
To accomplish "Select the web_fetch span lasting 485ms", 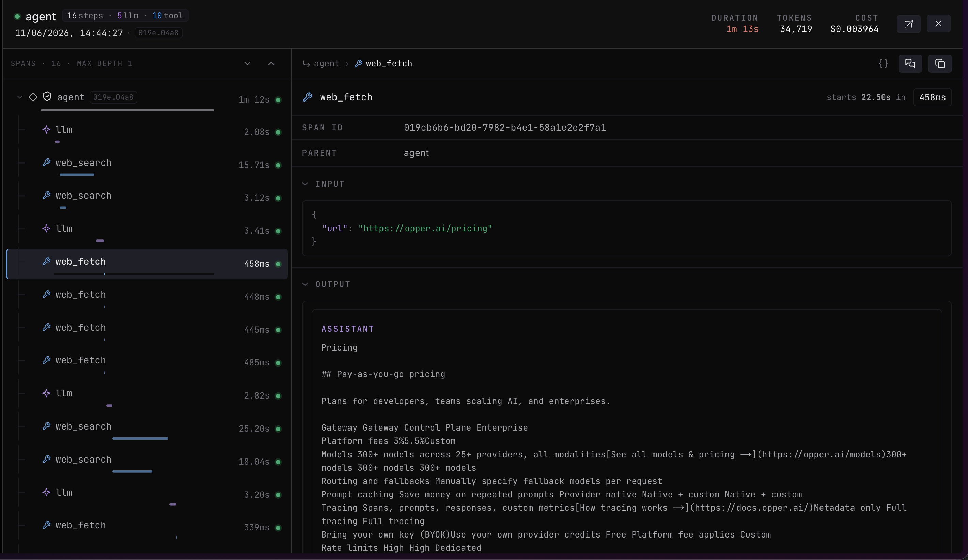I will click(147, 362).
